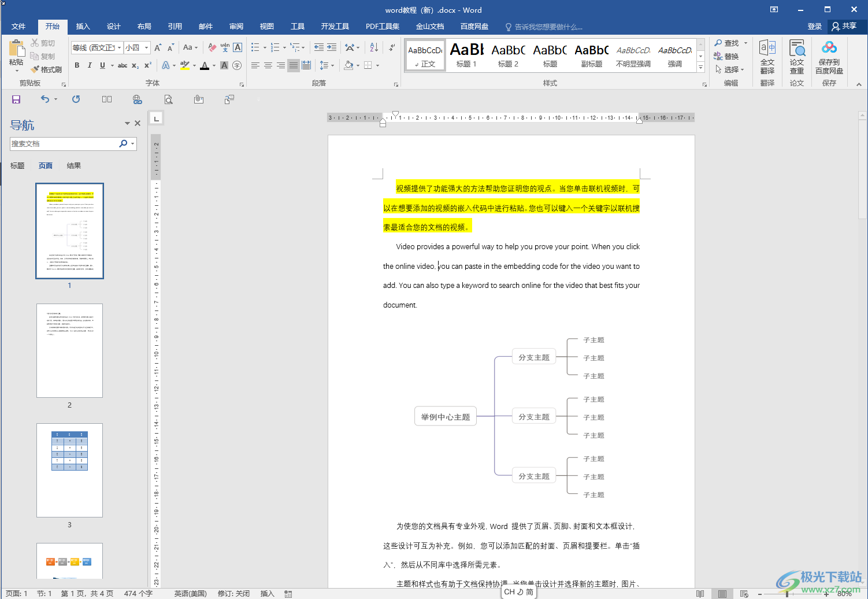Expand the styles gallery more arrow

[700, 67]
